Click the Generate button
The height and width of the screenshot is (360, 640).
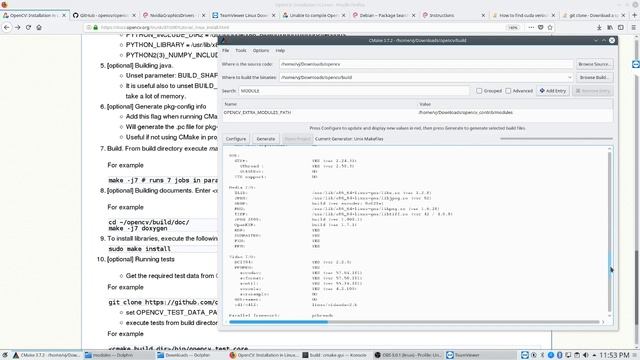pyautogui.click(x=266, y=139)
